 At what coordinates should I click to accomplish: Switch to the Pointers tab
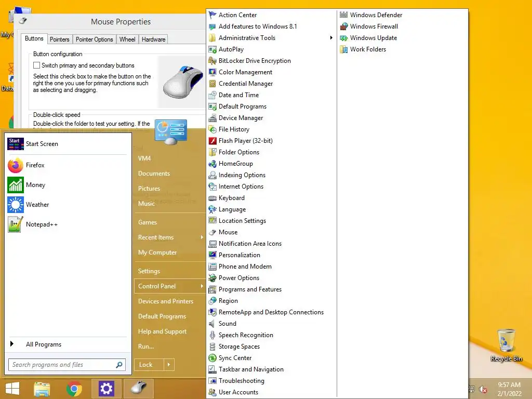tap(59, 39)
